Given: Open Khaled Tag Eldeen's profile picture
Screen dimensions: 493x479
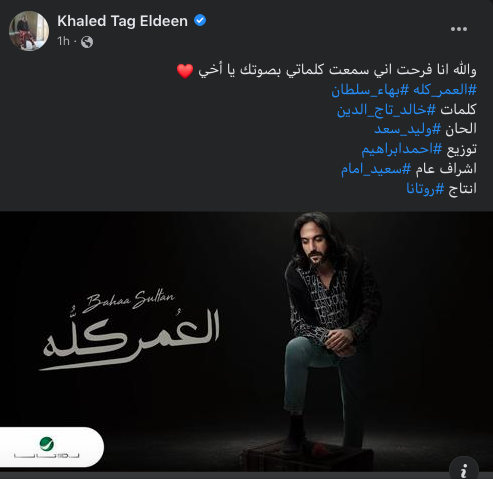Looking at the screenshot, I should (29, 31).
